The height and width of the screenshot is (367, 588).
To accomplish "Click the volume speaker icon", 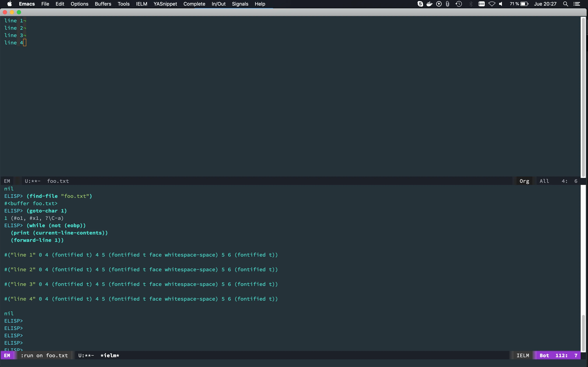I will point(501,4).
